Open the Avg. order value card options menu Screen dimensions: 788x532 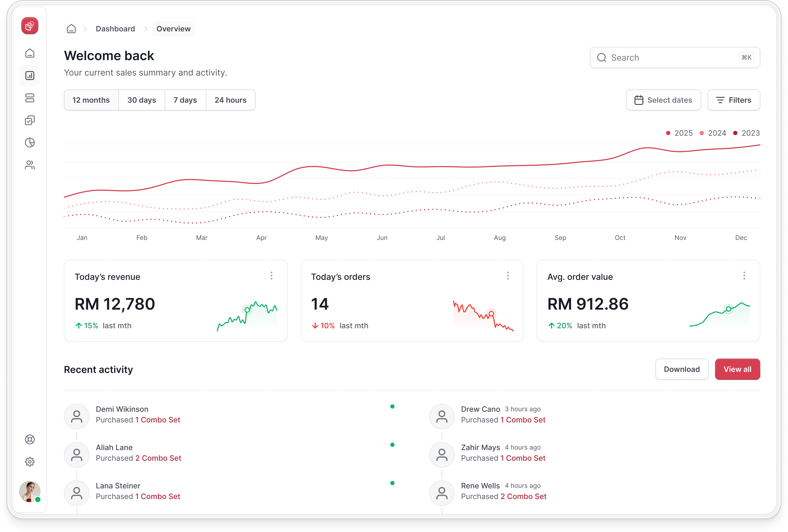pyautogui.click(x=744, y=275)
